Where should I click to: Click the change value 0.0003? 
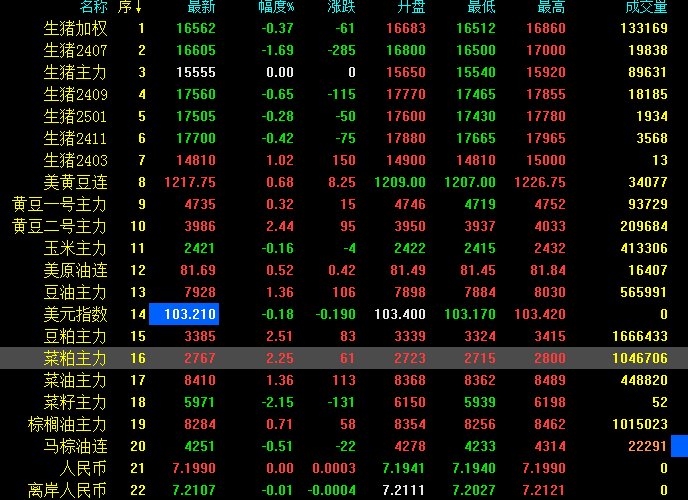(334, 468)
